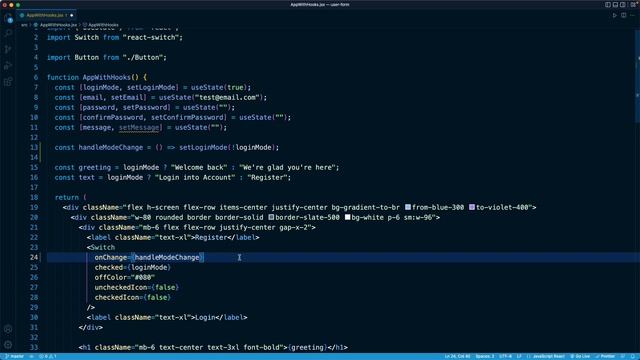The height and width of the screenshot is (360, 640).
Task: Click "test@email.com" string on line 8
Action: 227,97
